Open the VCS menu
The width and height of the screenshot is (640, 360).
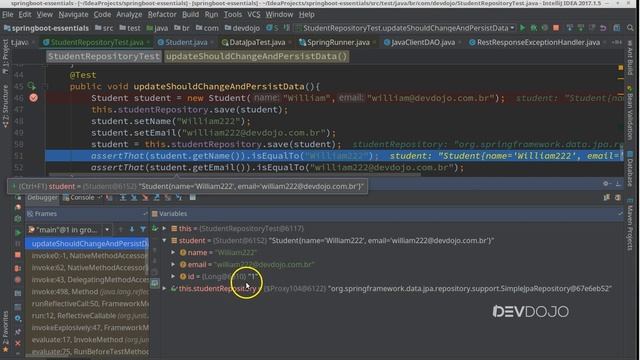(x=253, y=14)
